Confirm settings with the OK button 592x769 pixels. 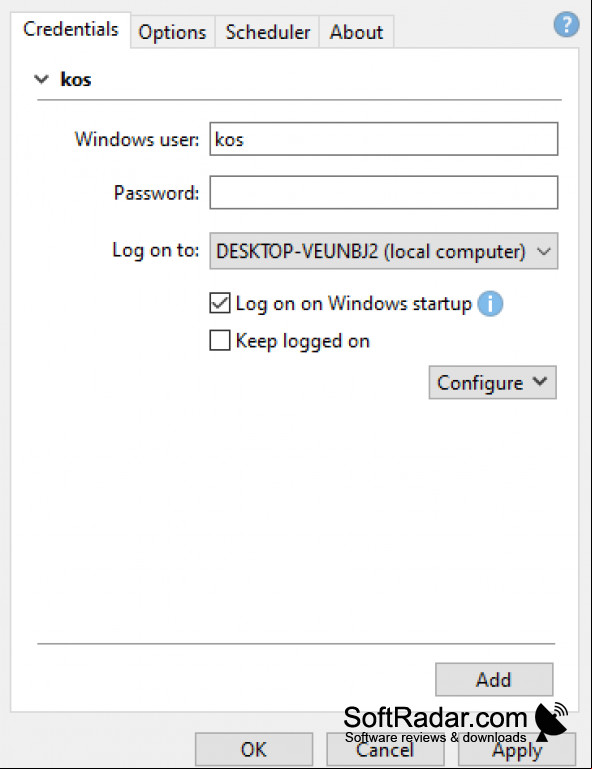click(x=254, y=749)
